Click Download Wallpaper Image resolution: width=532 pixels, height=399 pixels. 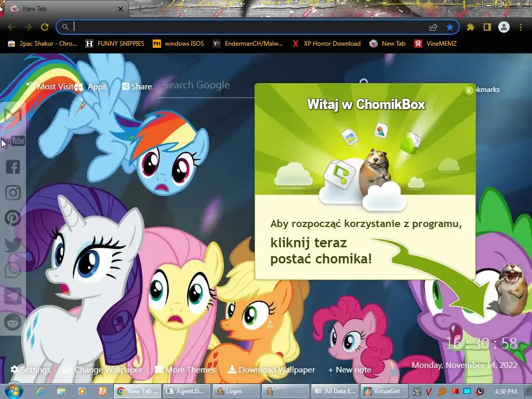[x=271, y=369]
